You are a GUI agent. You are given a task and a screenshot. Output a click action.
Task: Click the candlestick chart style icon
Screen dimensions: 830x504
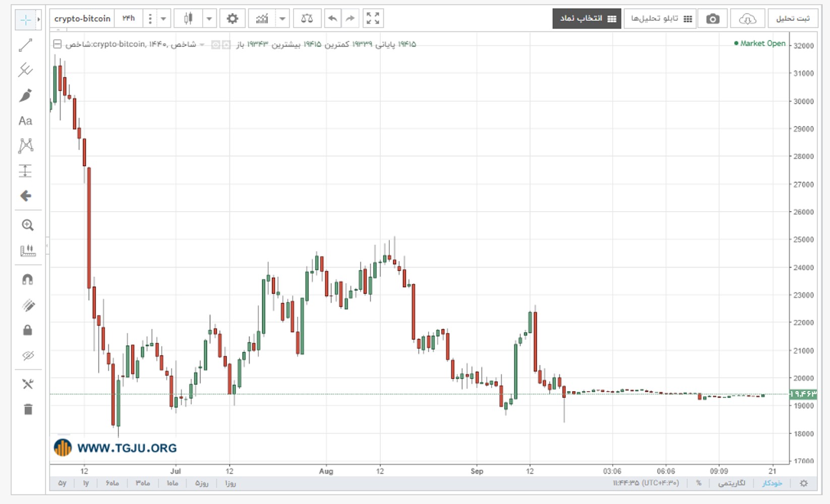click(x=188, y=19)
